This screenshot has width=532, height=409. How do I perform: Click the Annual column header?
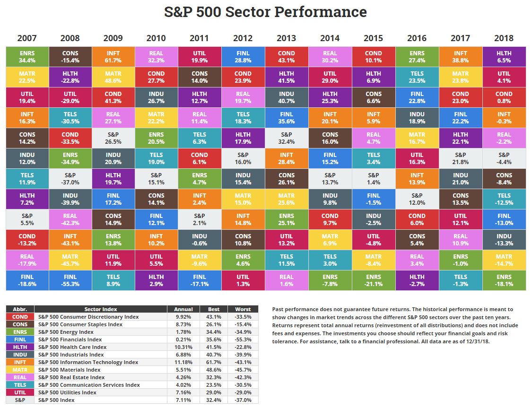[183, 309]
